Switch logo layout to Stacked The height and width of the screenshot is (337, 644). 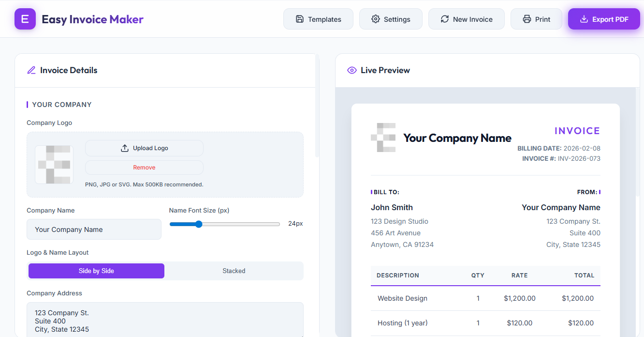coord(234,271)
